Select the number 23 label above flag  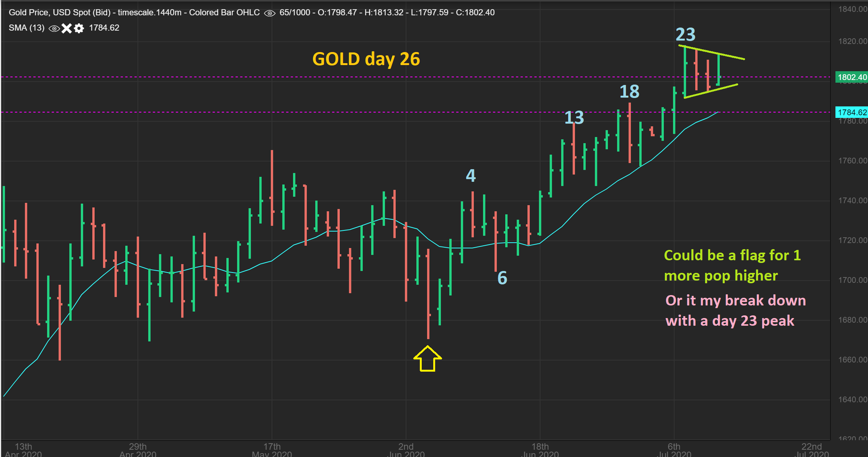click(x=685, y=35)
